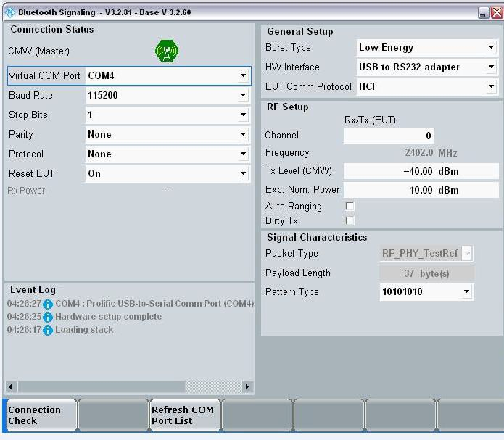Click the Tx Level (CMW) field showing -40.00 dBm
Viewport: 504px width, 440px height.
(x=421, y=171)
